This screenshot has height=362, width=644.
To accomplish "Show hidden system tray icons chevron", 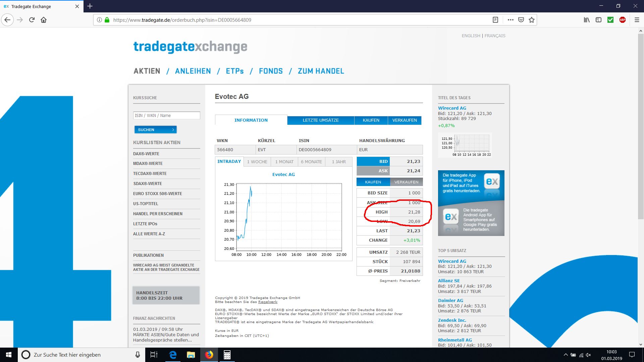I will point(566,355).
